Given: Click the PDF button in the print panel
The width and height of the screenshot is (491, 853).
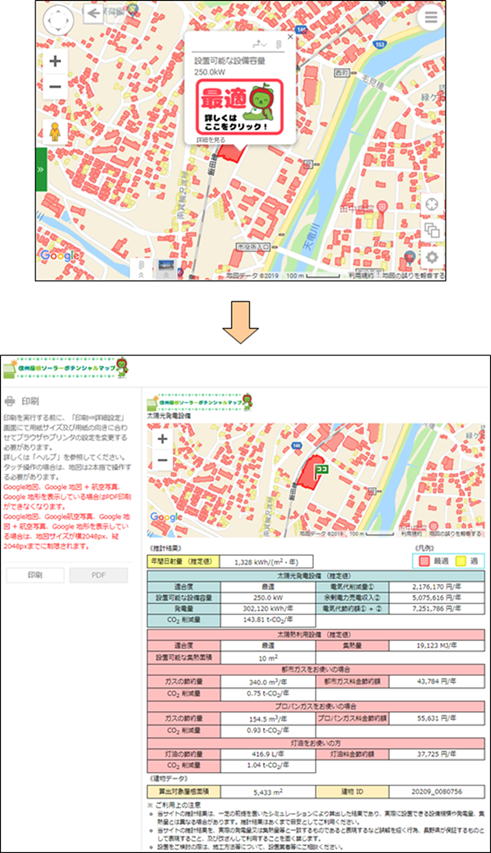Looking at the screenshot, I should (98, 575).
